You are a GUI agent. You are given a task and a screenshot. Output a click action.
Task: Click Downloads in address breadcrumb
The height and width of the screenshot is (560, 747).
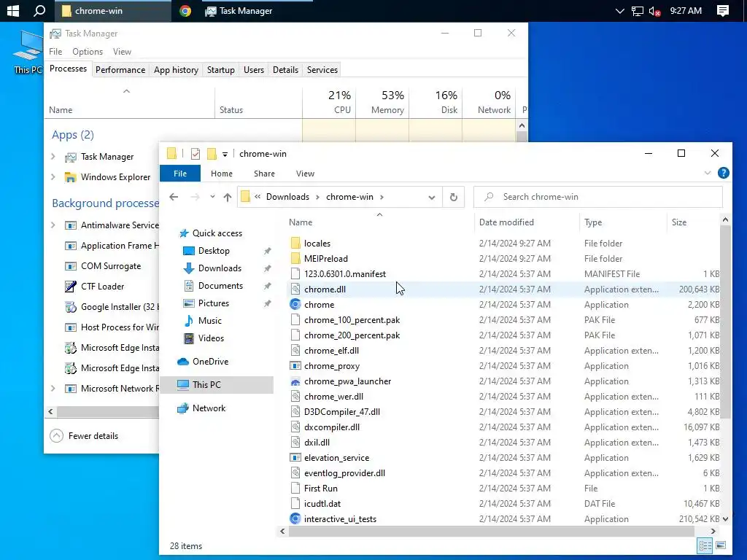pos(287,197)
